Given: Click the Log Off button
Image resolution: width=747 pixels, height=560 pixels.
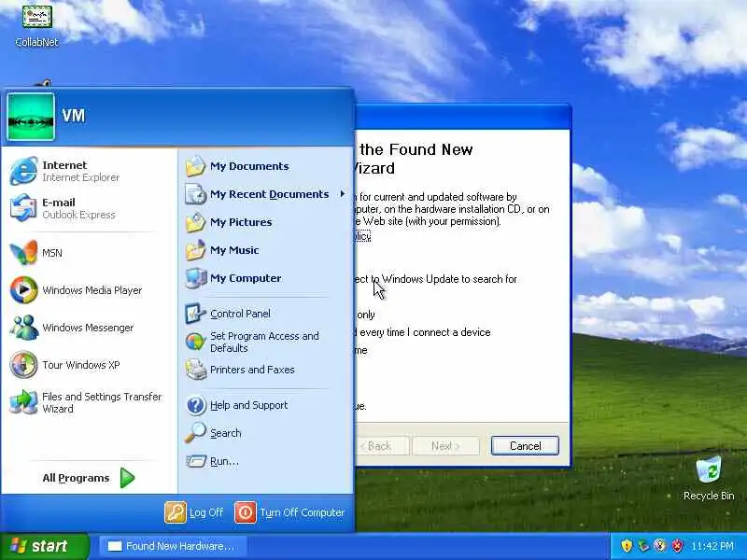Looking at the screenshot, I should 194,512.
